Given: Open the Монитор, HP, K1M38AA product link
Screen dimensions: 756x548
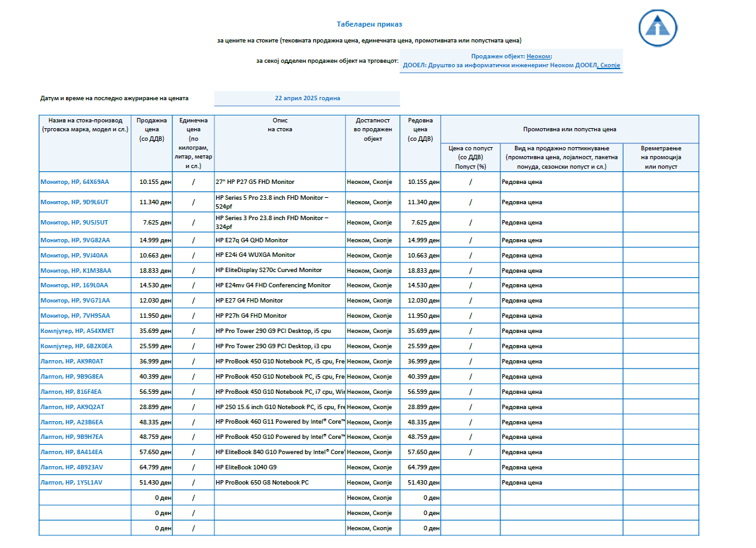Looking at the screenshot, I should [75, 270].
